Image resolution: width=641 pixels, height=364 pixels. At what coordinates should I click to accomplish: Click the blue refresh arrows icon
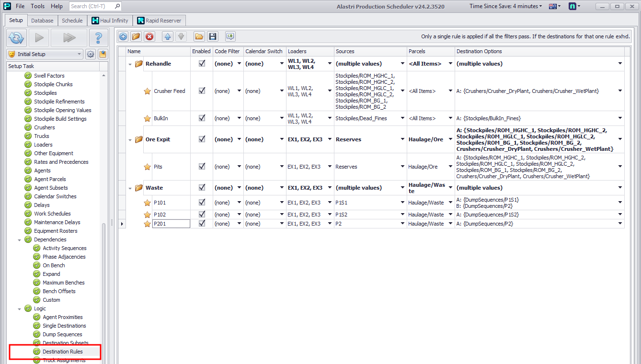tap(17, 37)
